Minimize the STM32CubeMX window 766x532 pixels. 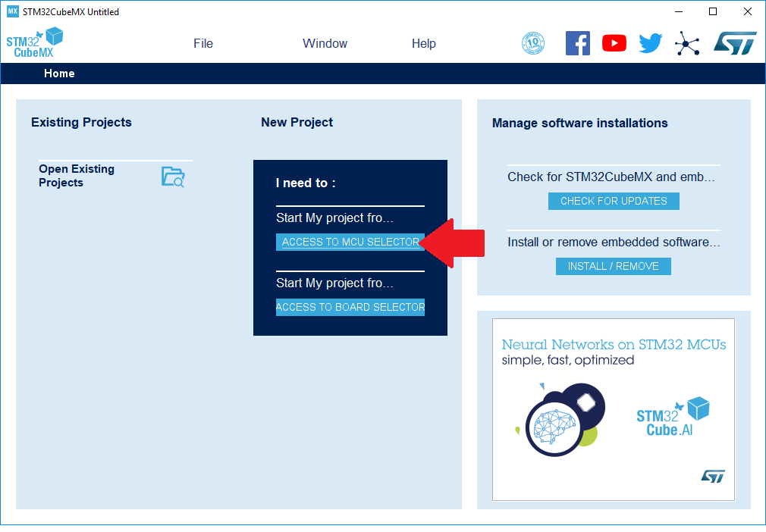(679, 11)
